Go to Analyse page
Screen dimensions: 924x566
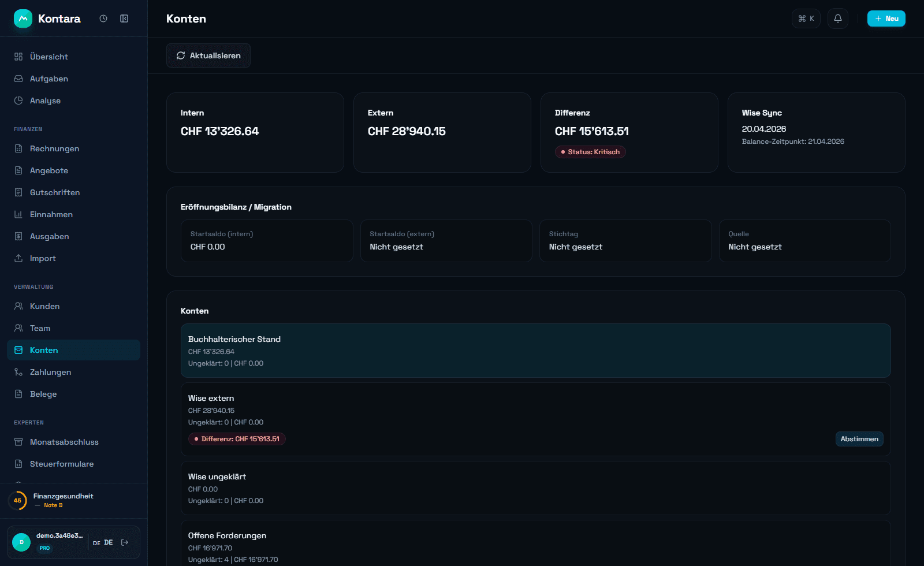point(73,100)
